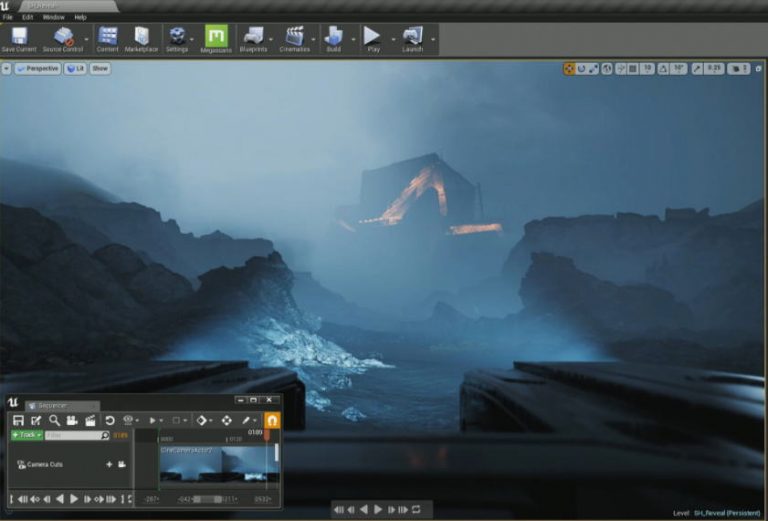Open the Sequencer auto-key diamond dropdown

(204, 420)
